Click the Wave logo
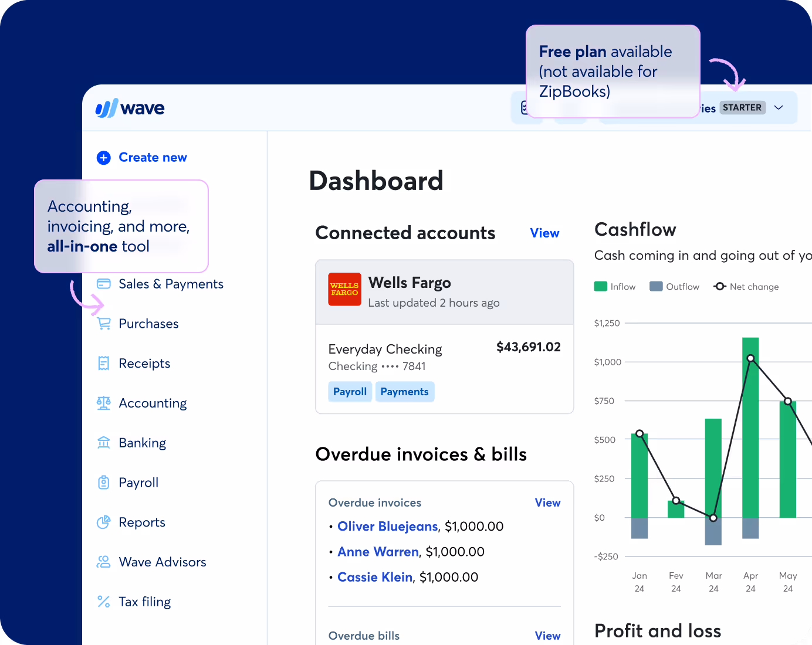Screen dimensions: 812x645 130,108
